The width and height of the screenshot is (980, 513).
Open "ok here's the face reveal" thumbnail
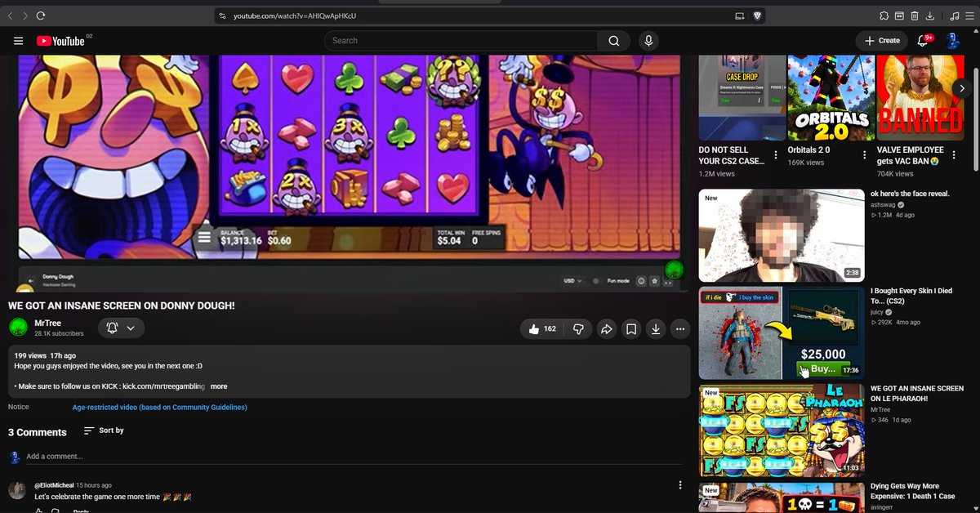(782, 235)
